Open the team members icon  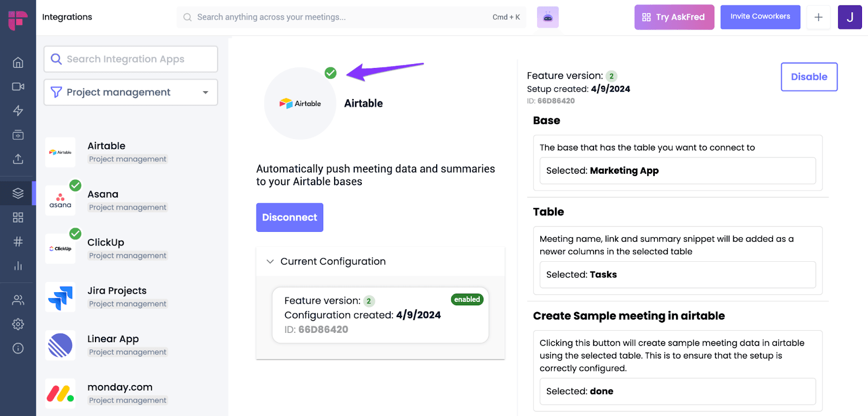pyautogui.click(x=18, y=300)
